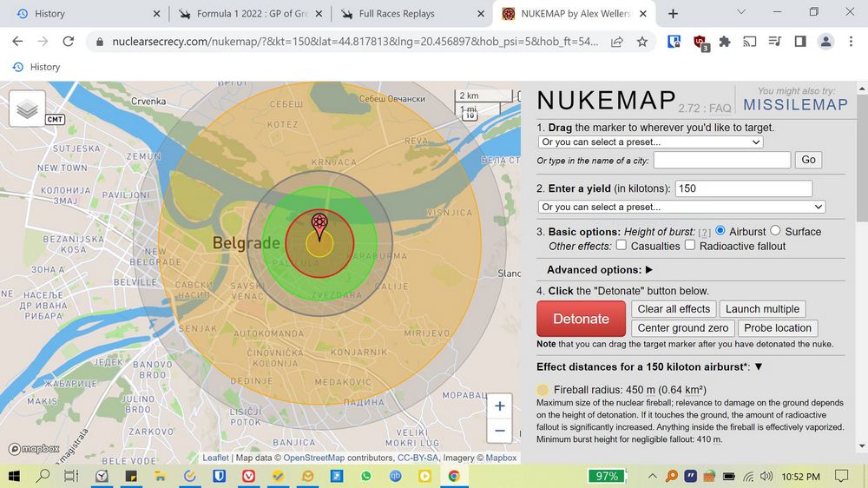Reload the NUKEMAP page

[x=69, y=42]
